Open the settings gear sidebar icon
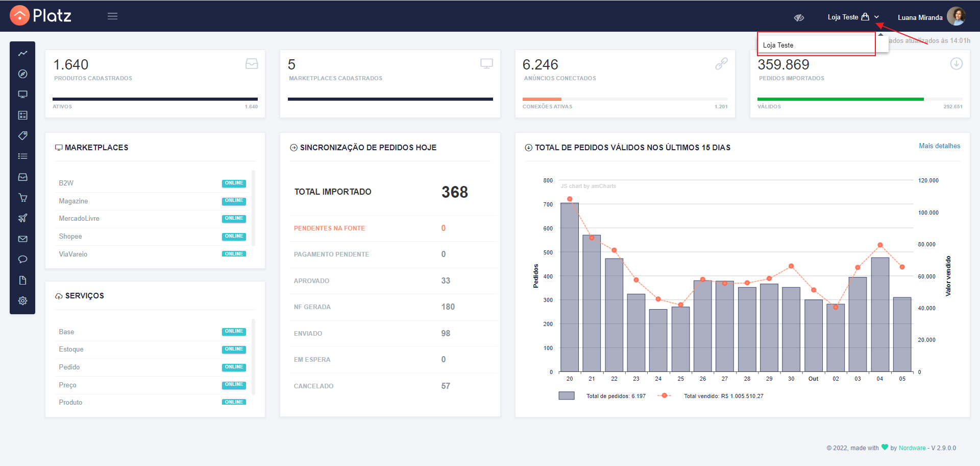The width and height of the screenshot is (980, 466). [x=22, y=300]
